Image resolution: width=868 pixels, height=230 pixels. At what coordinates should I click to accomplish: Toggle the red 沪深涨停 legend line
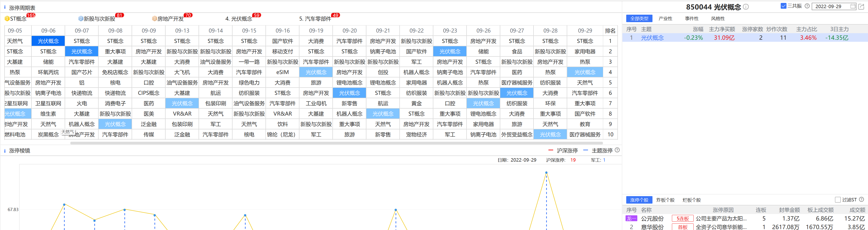pyautogui.click(x=551, y=150)
